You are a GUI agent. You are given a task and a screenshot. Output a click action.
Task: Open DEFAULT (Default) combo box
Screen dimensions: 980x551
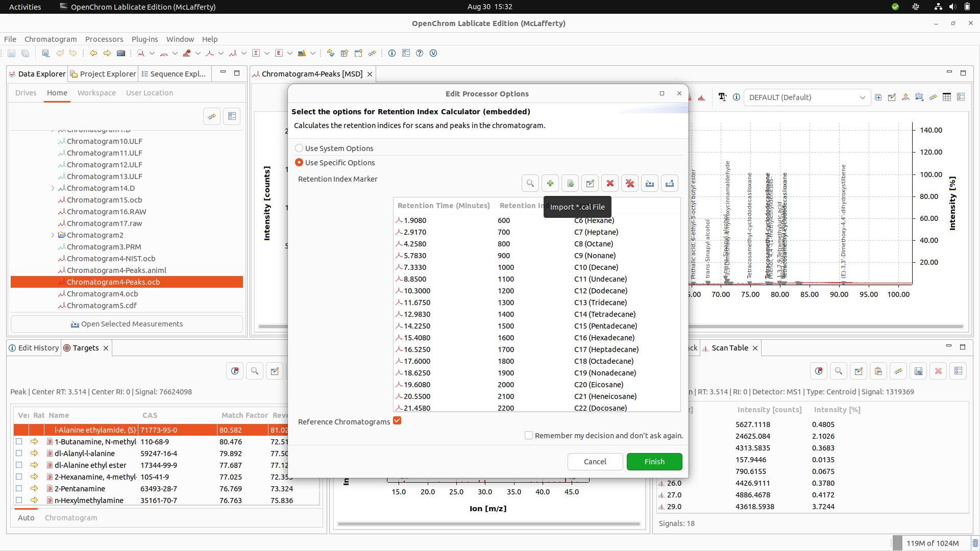point(806,97)
